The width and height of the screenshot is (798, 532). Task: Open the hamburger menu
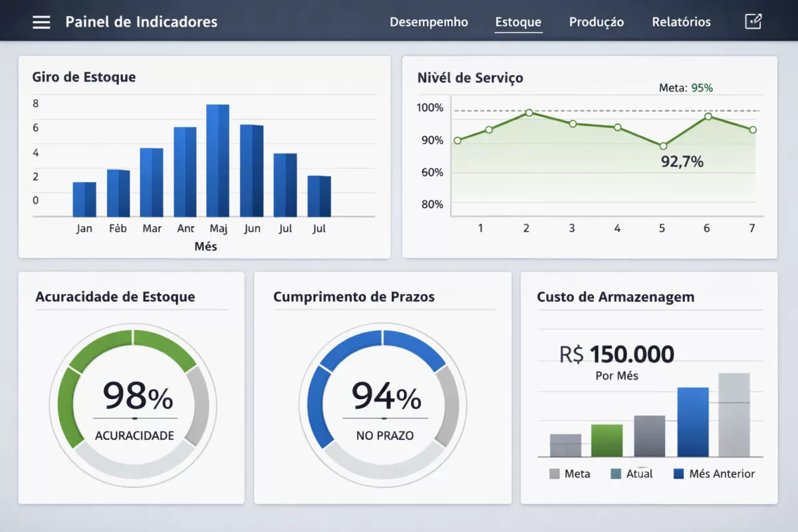pyautogui.click(x=41, y=22)
